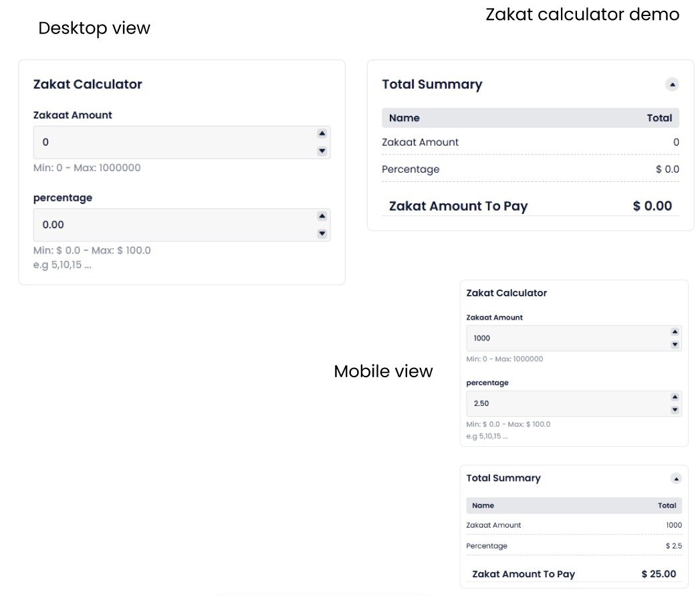Decrease the mobile Zakaat Amount below 1000

point(675,344)
